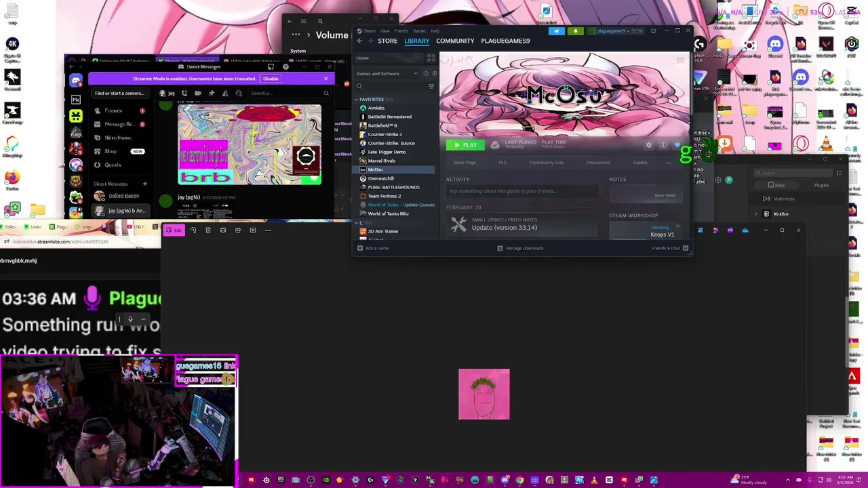Select Team Fortress 2 in library
This screenshot has height=488, width=868.
click(384, 196)
